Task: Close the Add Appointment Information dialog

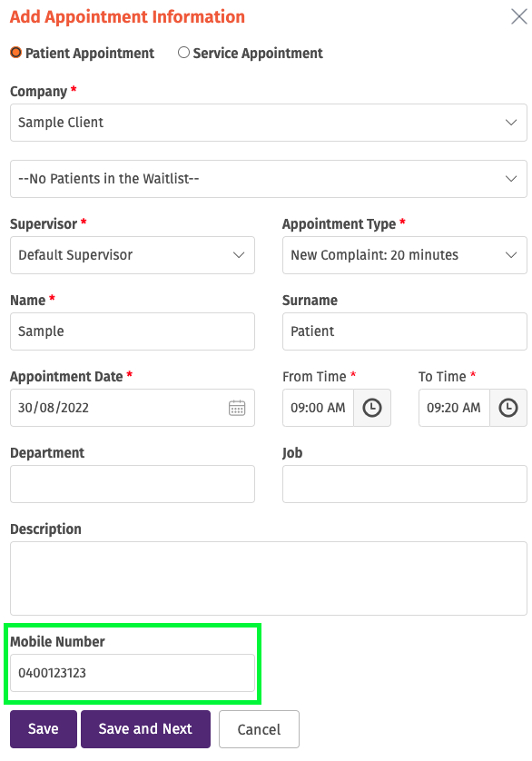Action: [519, 16]
